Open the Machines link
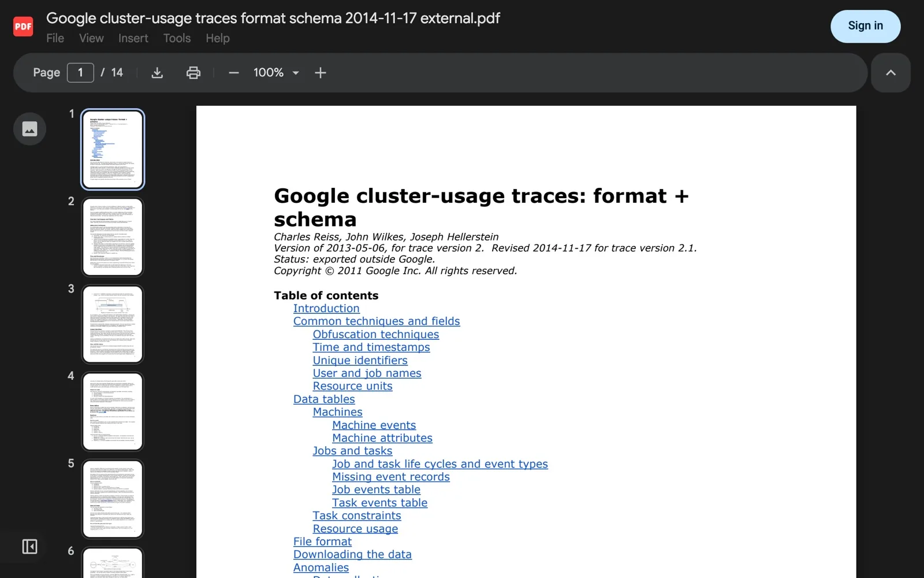Screen dimensions: 924x578 [338, 412]
